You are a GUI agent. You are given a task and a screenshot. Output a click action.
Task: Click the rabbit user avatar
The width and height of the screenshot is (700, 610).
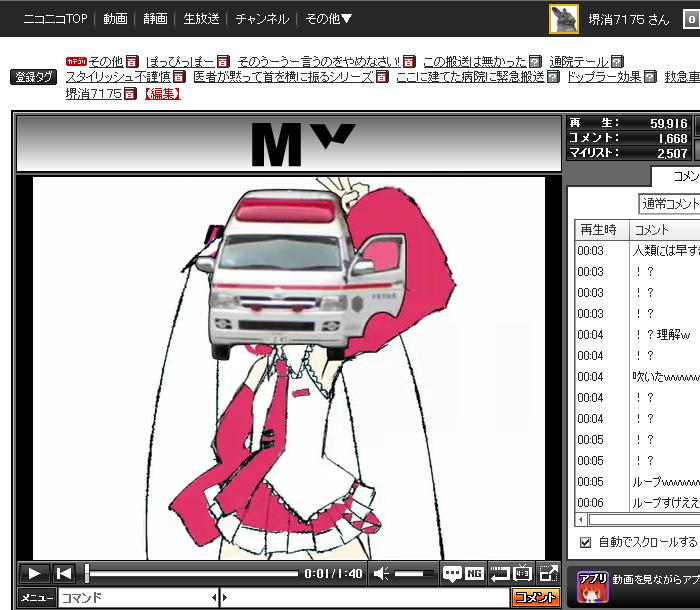563,19
